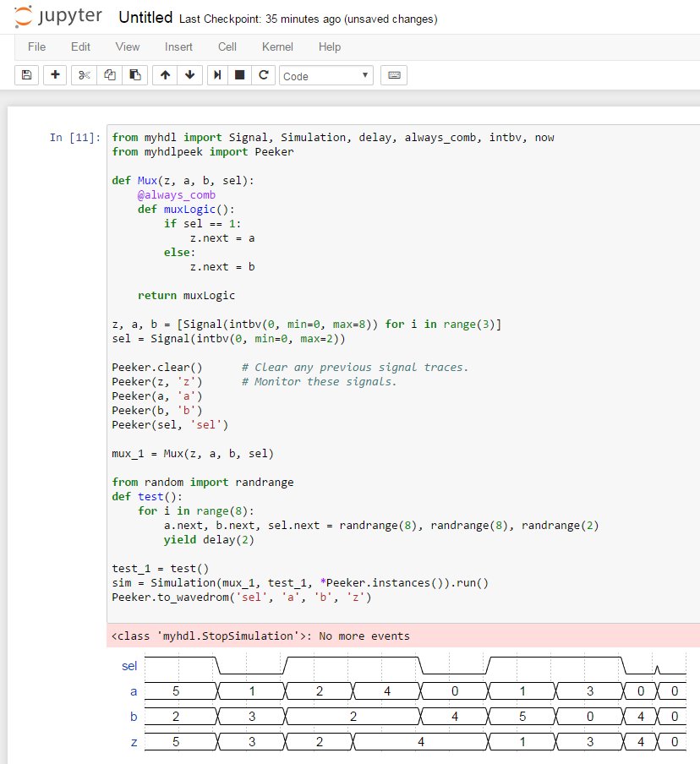Click the 'yield delay(2)' line
Viewport: 700px width, 764px height.
coord(209,539)
